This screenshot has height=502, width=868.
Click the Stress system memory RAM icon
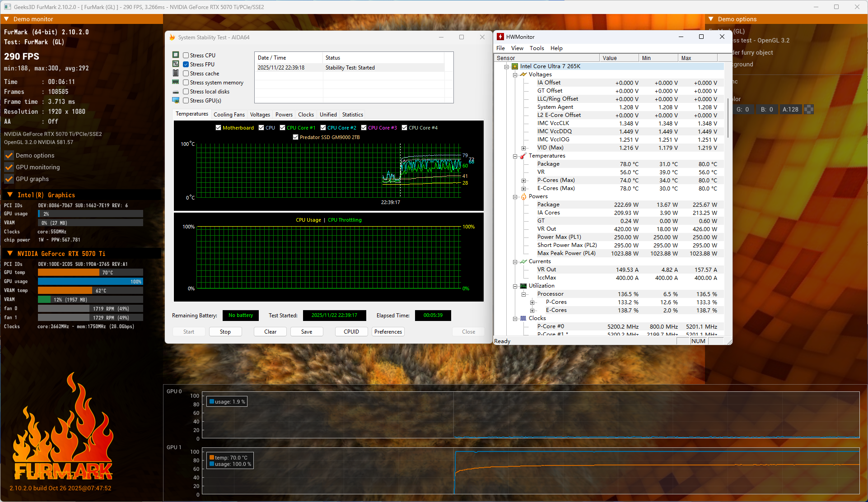pos(176,82)
